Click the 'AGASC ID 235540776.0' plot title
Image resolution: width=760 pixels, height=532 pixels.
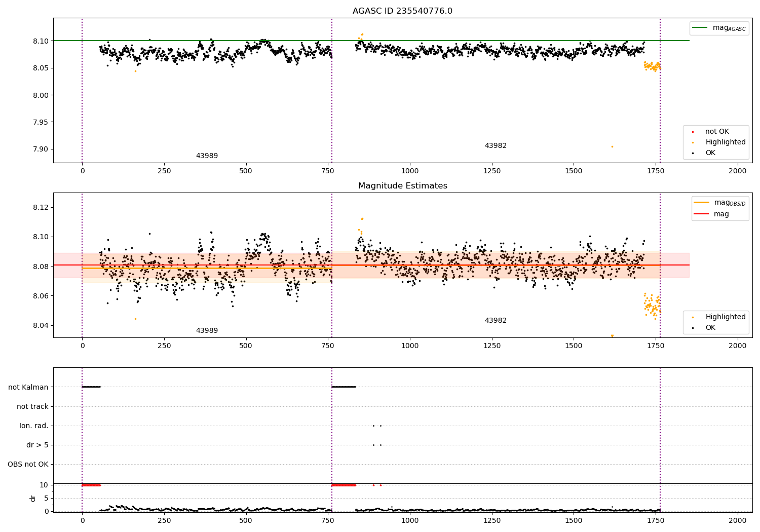coord(403,11)
